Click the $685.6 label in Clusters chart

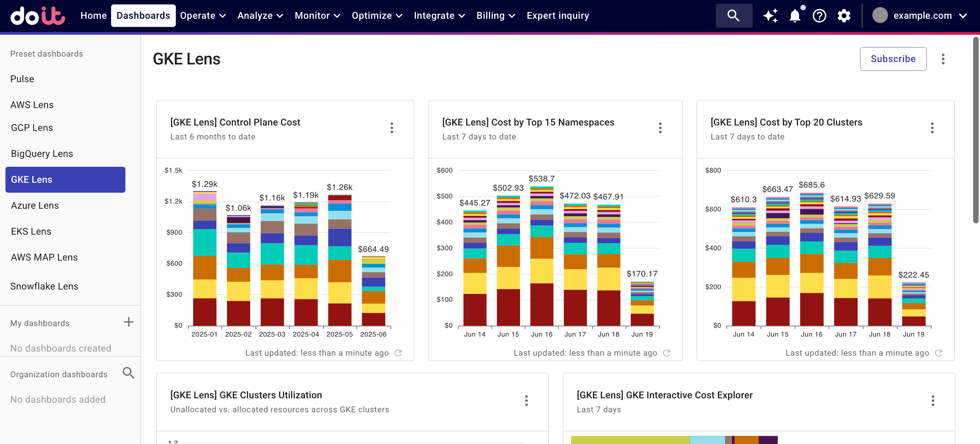pyautogui.click(x=811, y=185)
